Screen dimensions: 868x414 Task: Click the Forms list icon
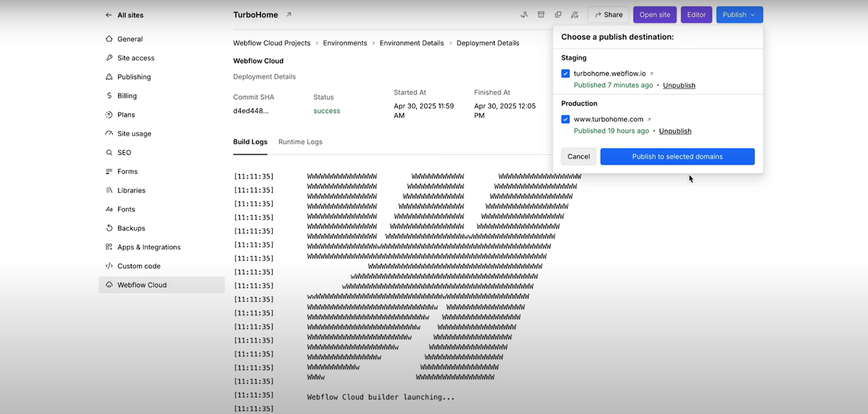pyautogui.click(x=109, y=171)
